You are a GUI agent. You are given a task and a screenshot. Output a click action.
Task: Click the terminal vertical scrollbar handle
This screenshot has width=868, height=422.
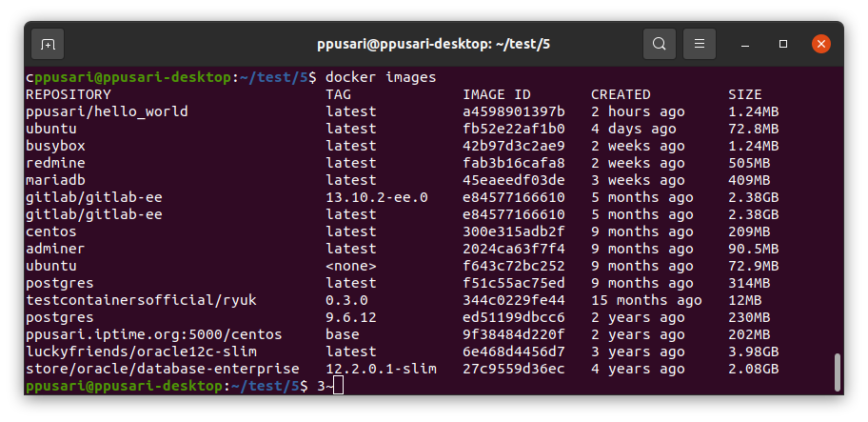pos(837,372)
